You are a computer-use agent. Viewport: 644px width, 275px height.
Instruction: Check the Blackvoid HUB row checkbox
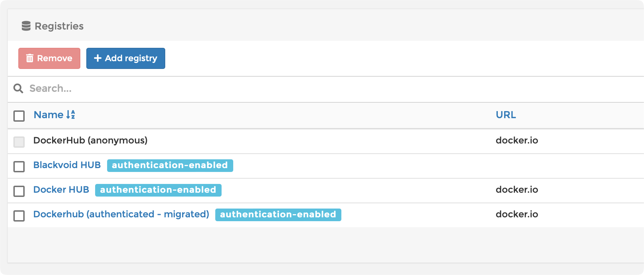click(19, 166)
